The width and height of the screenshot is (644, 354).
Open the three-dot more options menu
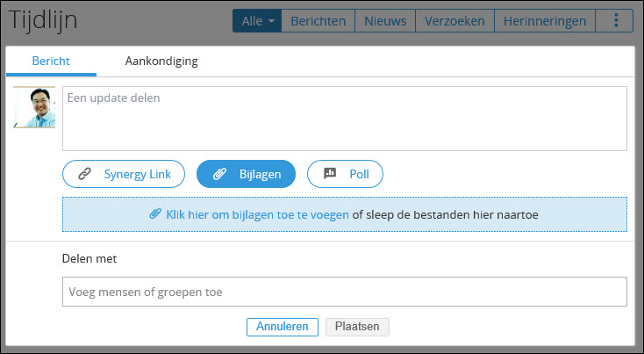click(616, 20)
